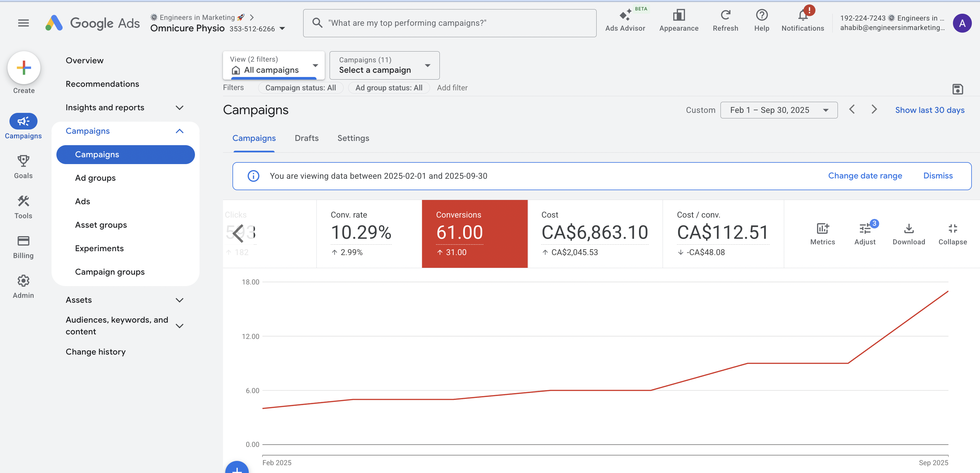Switch to the Drafts tab

tap(306, 138)
